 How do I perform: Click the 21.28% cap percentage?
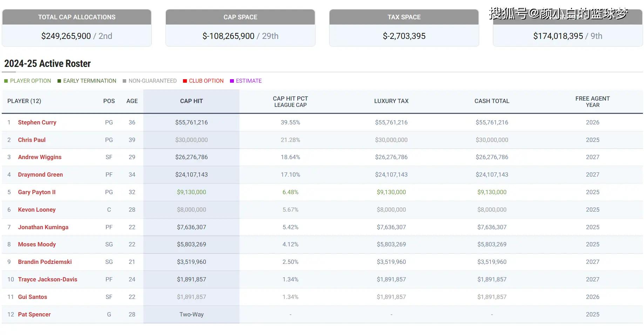pyautogui.click(x=290, y=140)
